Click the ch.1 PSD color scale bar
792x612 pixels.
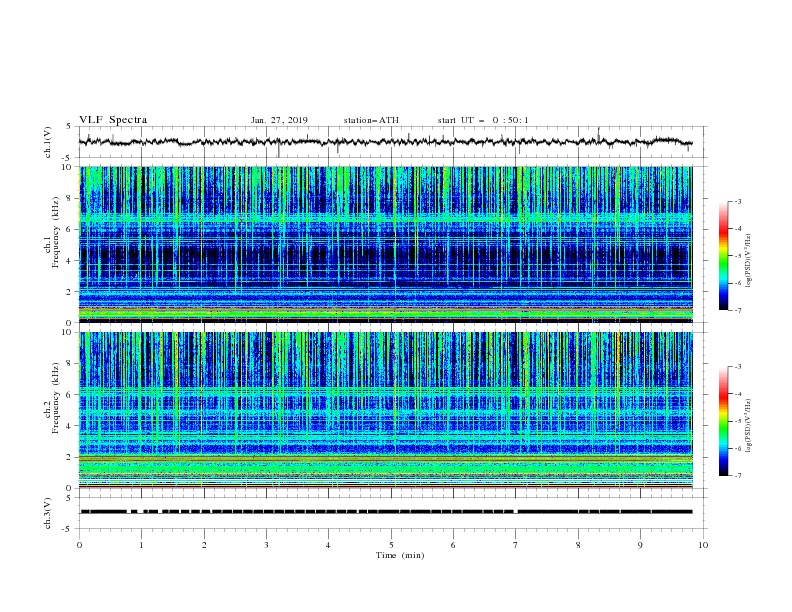(723, 256)
